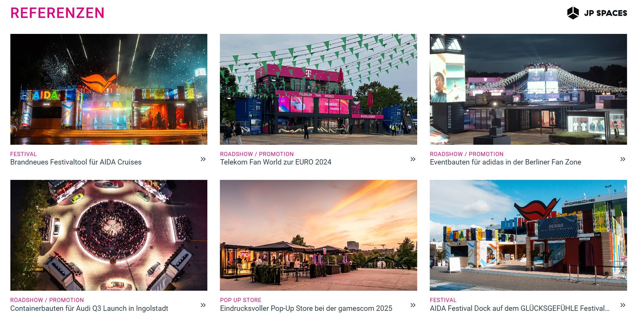Viewport: 644px width, 324px height.
Task: Open the AIDA Cruises night fireworks photo
Action: [109, 89]
